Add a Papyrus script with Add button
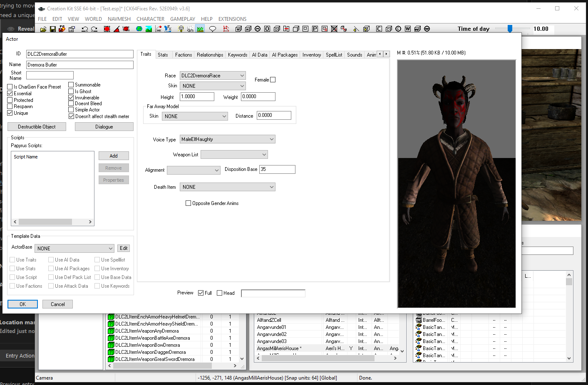This screenshot has width=588, height=385. coord(114,156)
